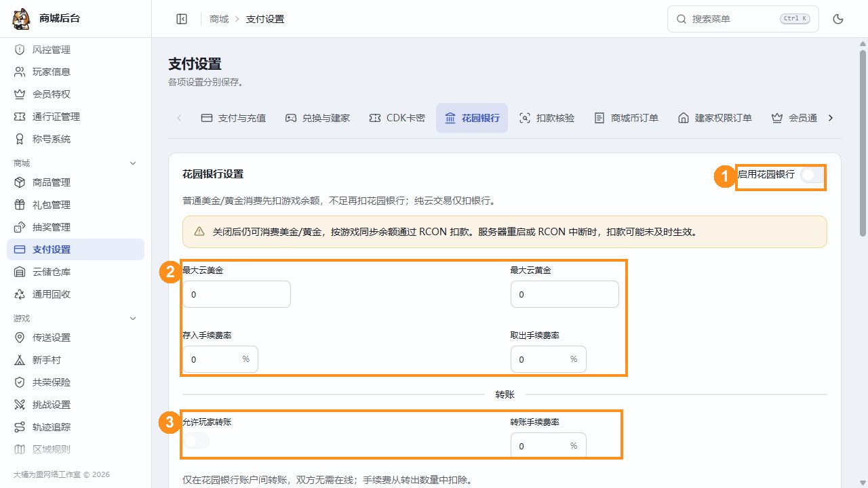Open 商品管理 box icon in sidebar

[x=20, y=182]
